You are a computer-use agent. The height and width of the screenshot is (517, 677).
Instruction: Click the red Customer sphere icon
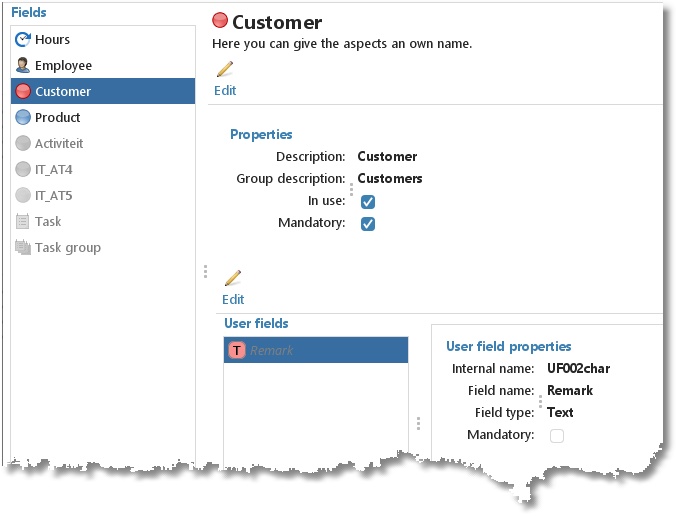tap(23, 92)
